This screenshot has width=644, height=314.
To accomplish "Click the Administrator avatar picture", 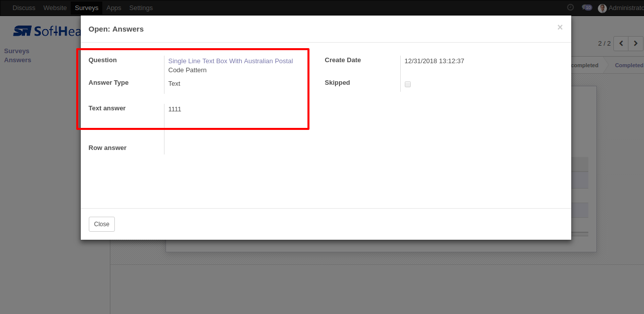I will point(602,8).
